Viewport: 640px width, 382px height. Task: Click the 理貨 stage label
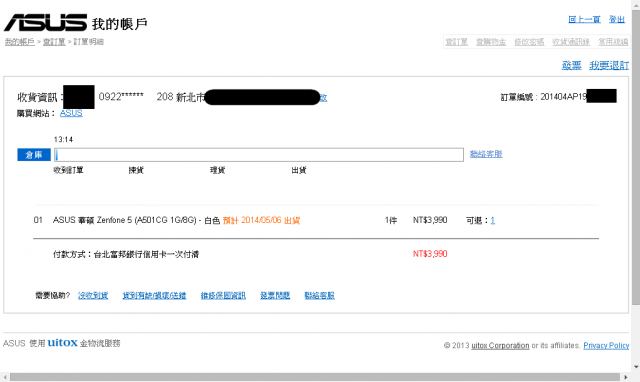(x=218, y=170)
